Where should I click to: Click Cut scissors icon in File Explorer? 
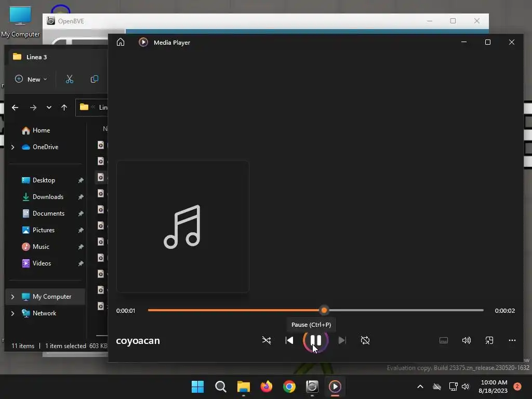click(x=69, y=79)
